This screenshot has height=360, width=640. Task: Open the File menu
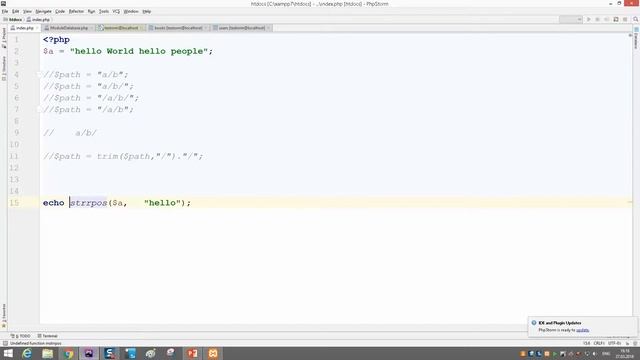[5, 11]
